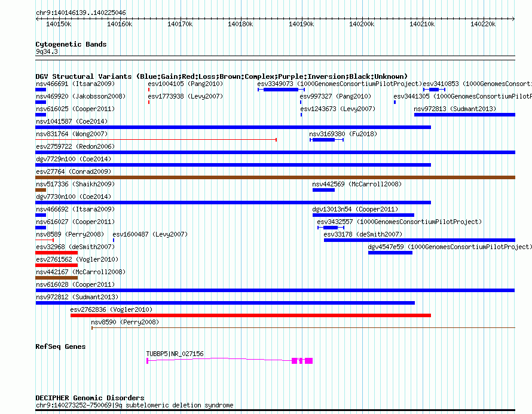Select esv1243673 (Levy2007) label
Viewport: 532px width, 414px height.
pyautogui.click(x=338, y=109)
